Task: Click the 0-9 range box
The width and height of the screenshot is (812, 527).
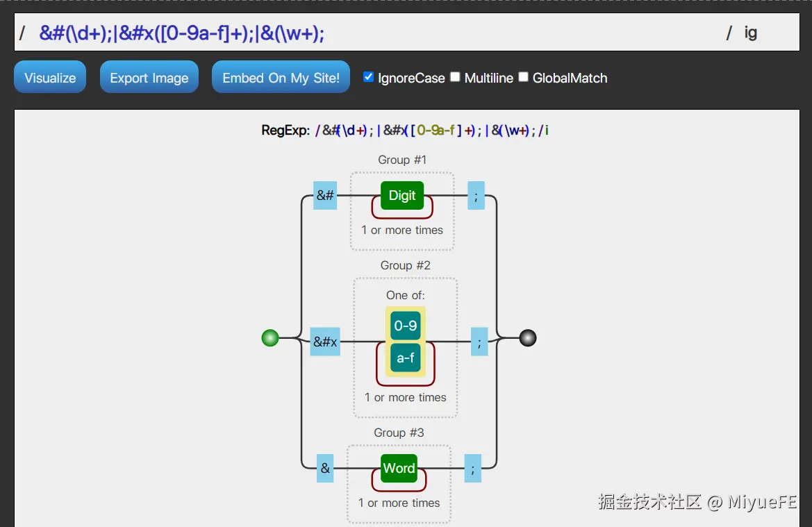Action: [x=406, y=326]
